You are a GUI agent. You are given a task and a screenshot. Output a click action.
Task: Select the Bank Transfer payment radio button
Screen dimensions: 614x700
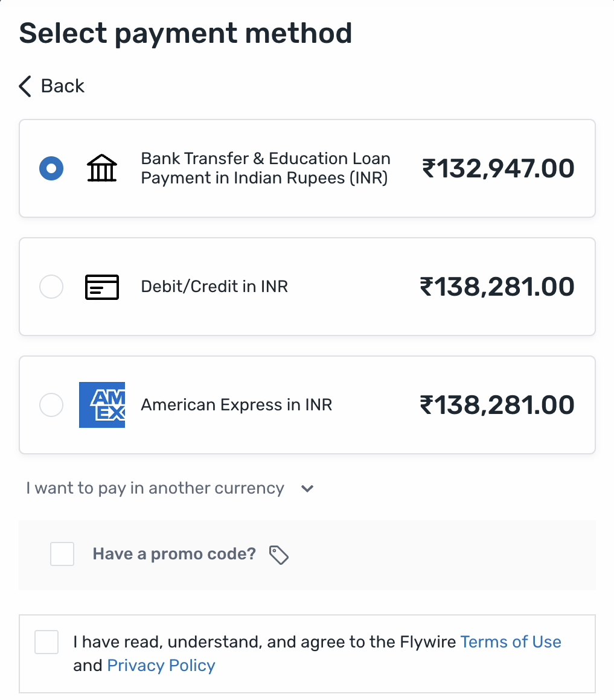point(51,168)
